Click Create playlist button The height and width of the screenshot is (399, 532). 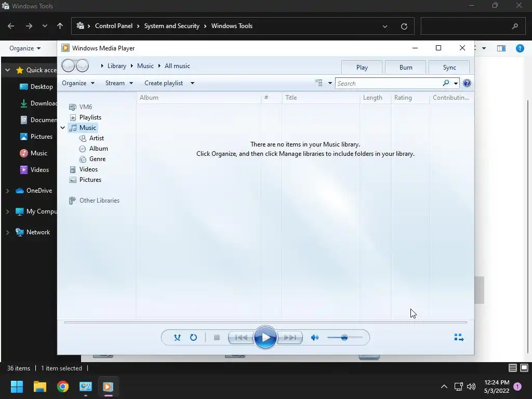point(164,83)
